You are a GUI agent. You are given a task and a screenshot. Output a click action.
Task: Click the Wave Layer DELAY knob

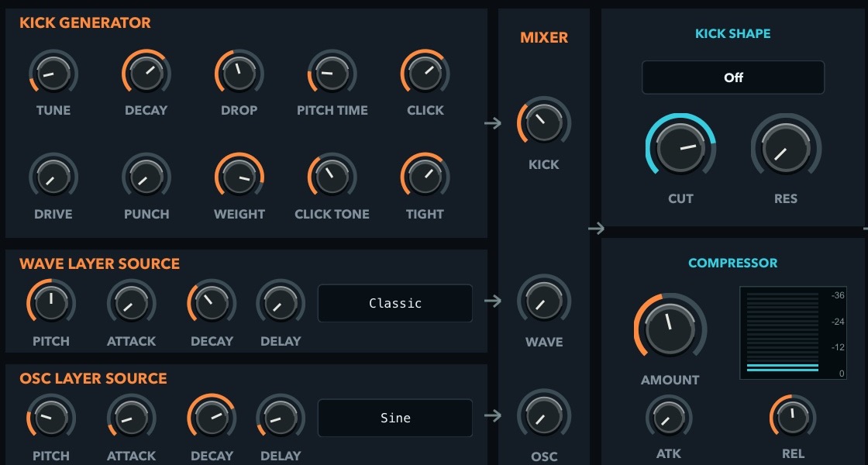(x=281, y=303)
